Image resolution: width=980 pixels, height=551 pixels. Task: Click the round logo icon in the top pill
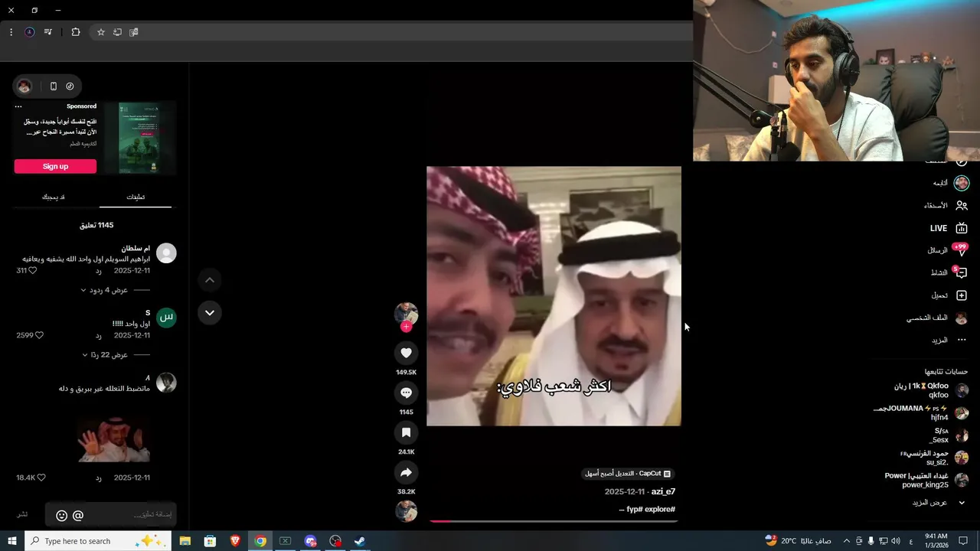70,86
